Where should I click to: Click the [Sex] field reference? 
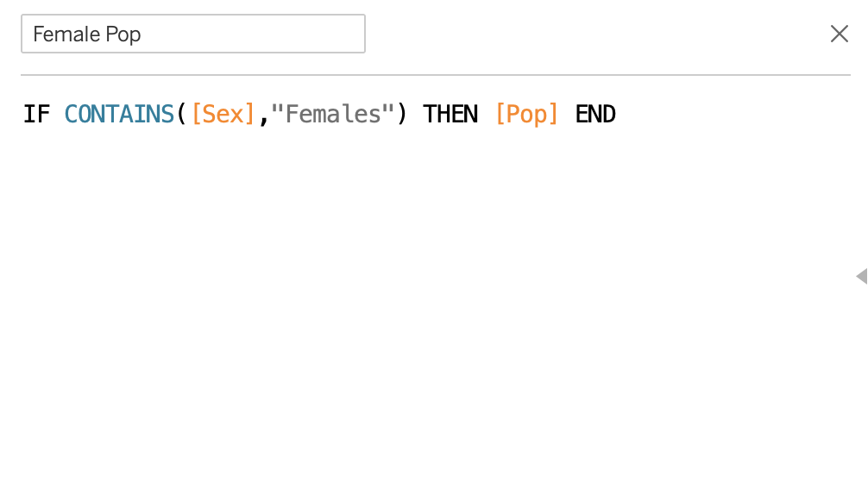click(x=223, y=114)
